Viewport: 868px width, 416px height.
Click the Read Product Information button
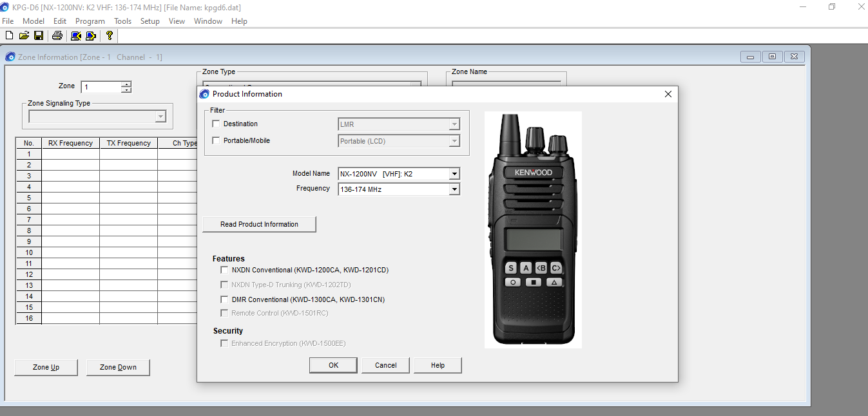tap(259, 224)
